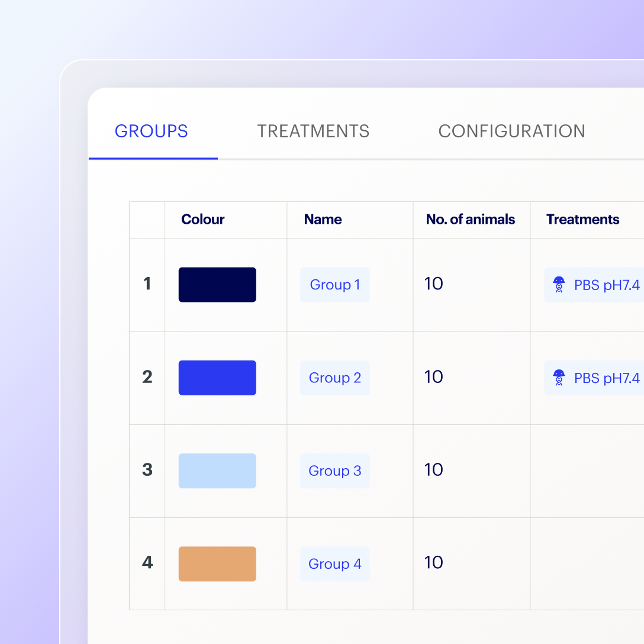Image resolution: width=644 pixels, height=644 pixels.
Task: Edit the Group 1 name chip
Action: tap(335, 285)
